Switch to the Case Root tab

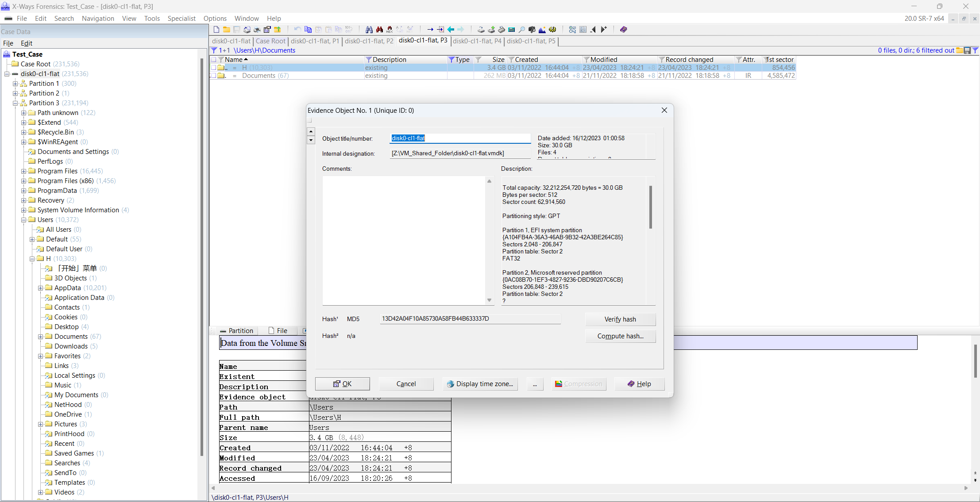pyautogui.click(x=270, y=41)
